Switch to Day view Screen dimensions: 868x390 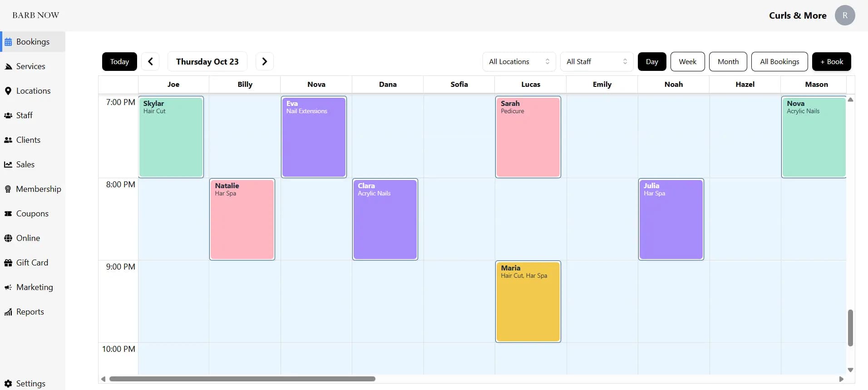pos(652,61)
